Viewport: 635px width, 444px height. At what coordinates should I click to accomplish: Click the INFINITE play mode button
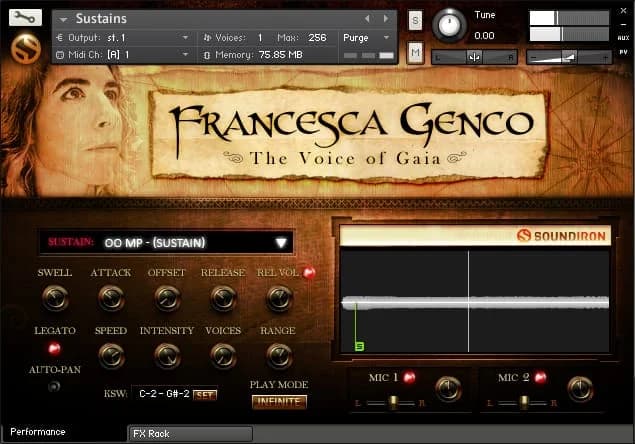tap(279, 402)
